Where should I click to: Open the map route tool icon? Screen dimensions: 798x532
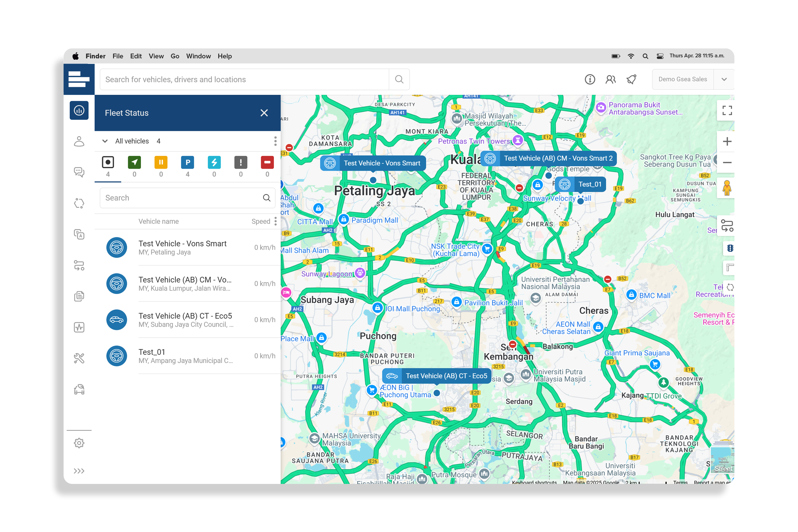click(727, 226)
